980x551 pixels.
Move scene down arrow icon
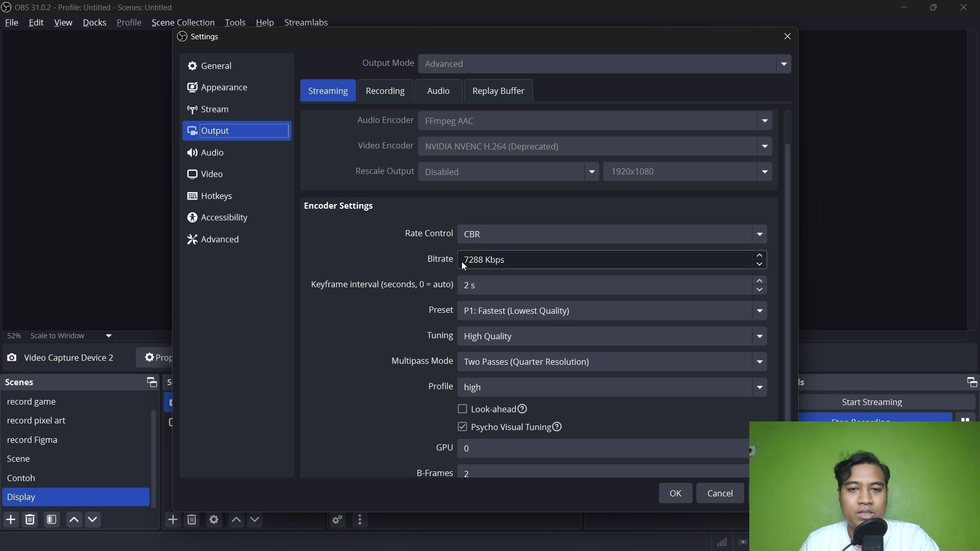pos(93,520)
